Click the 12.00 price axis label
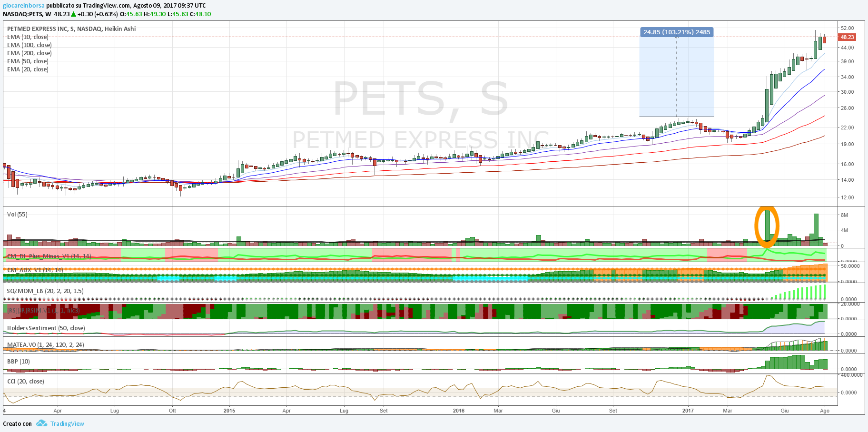Viewport: 868px width, 432px height. (847, 198)
